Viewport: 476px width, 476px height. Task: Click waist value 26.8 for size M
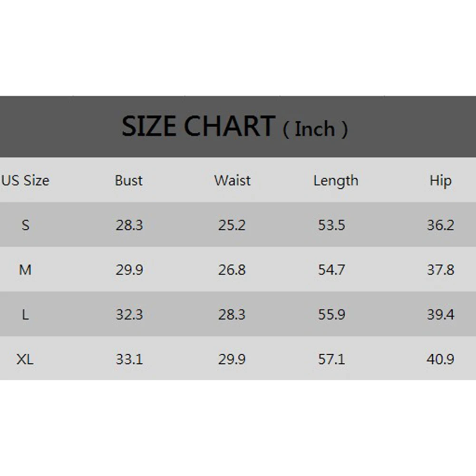(232, 270)
